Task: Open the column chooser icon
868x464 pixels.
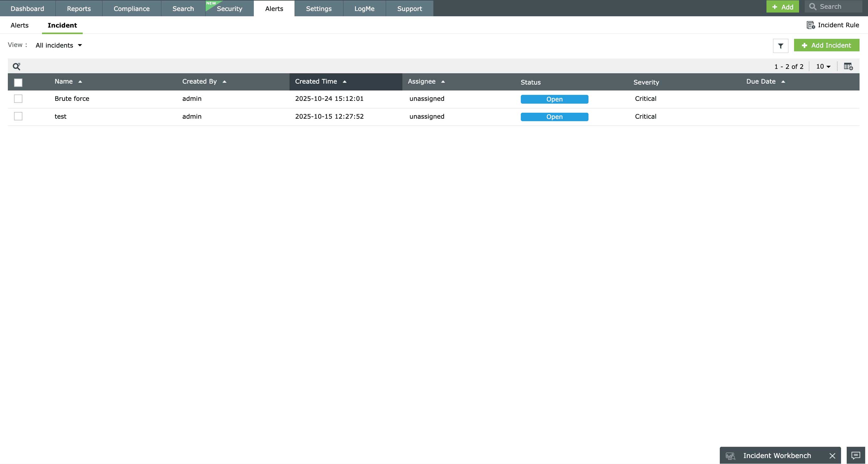Action: [x=848, y=66]
